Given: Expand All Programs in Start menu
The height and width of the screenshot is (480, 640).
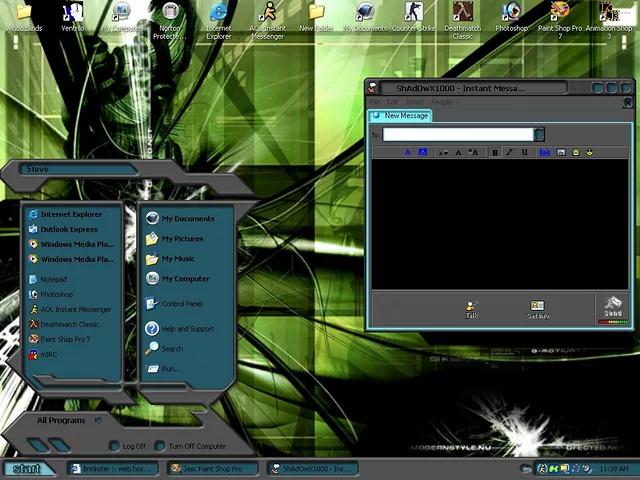Looking at the screenshot, I should [x=69, y=420].
